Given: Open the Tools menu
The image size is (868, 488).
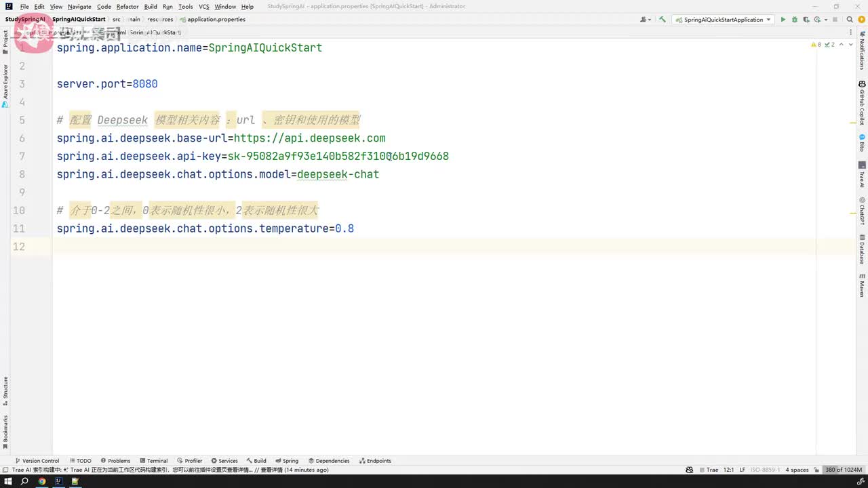Looking at the screenshot, I should (x=186, y=7).
